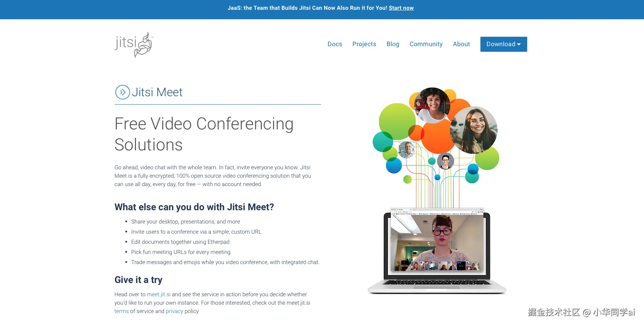Click the 'Give it a try' heading

click(x=138, y=280)
